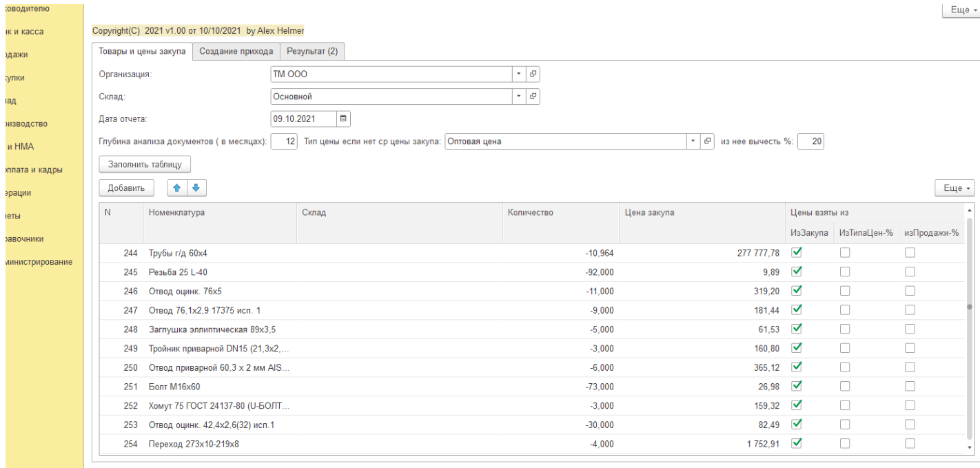Open the Склад field's form icon

pyautogui.click(x=533, y=96)
